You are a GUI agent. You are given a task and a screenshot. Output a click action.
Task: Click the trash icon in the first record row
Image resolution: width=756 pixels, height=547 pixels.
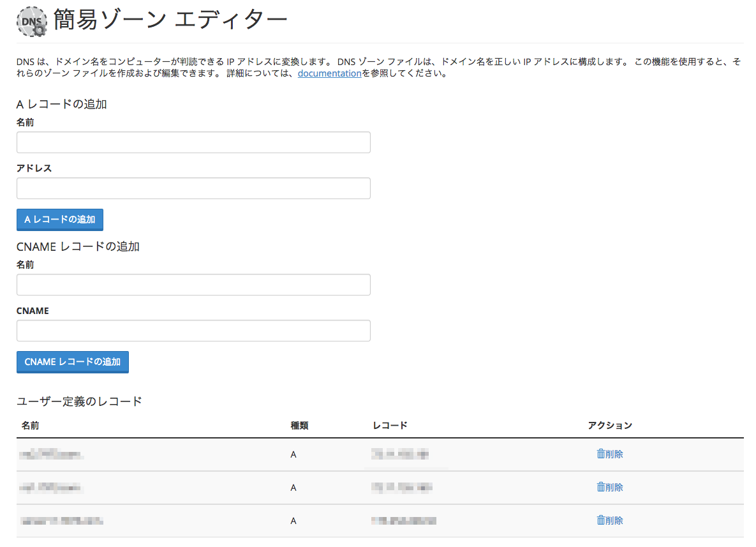[600, 454]
